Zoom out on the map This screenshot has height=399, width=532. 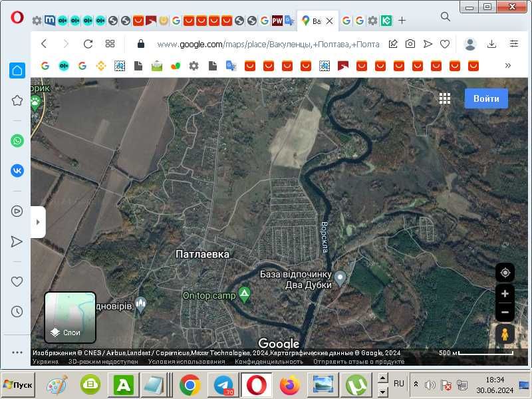click(505, 312)
